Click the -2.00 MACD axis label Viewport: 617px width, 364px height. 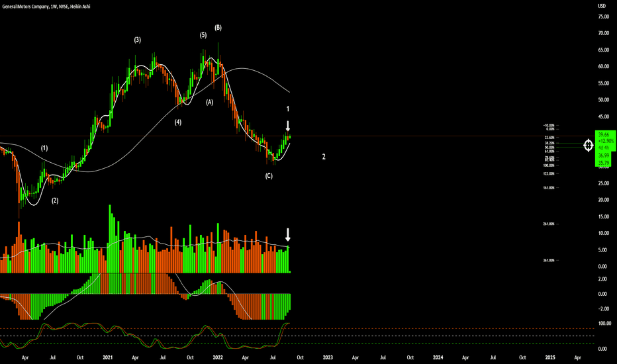[602, 309]
